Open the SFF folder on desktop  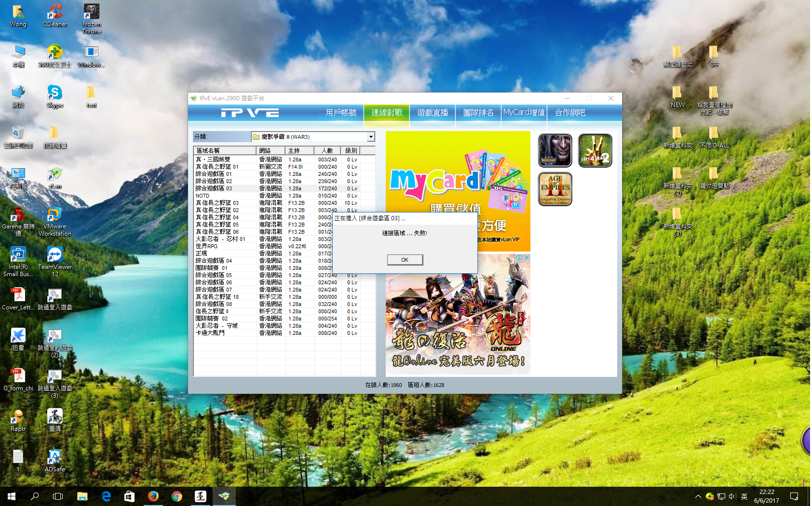tap(714, 56)
